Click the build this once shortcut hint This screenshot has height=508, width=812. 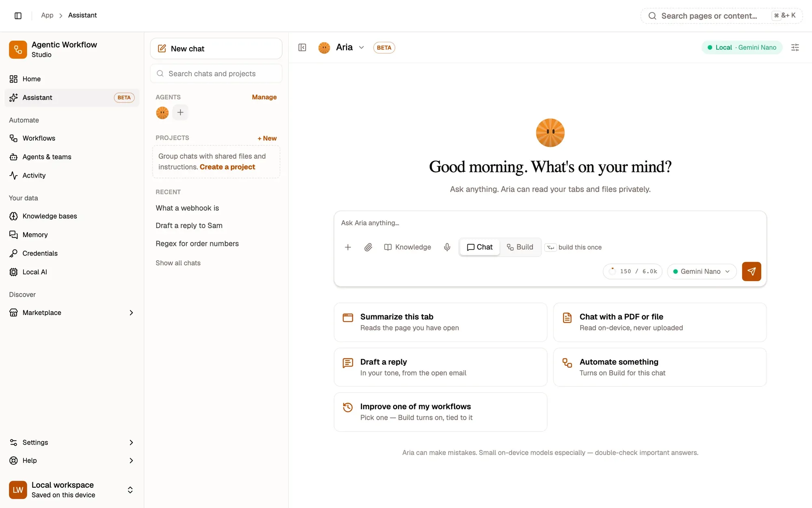(573, 247)
